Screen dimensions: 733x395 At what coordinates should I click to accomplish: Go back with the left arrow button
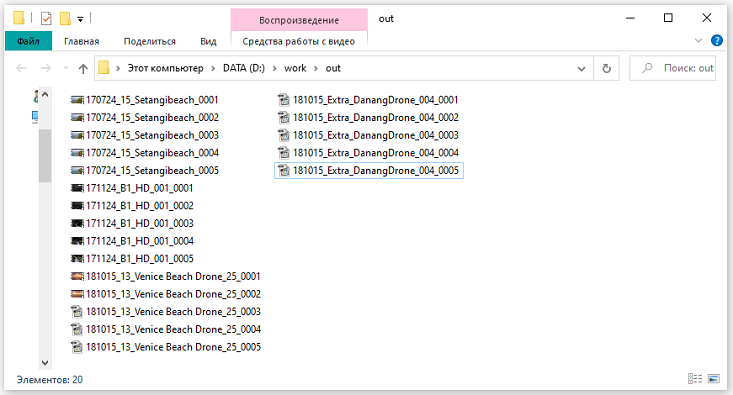point(21,68)
